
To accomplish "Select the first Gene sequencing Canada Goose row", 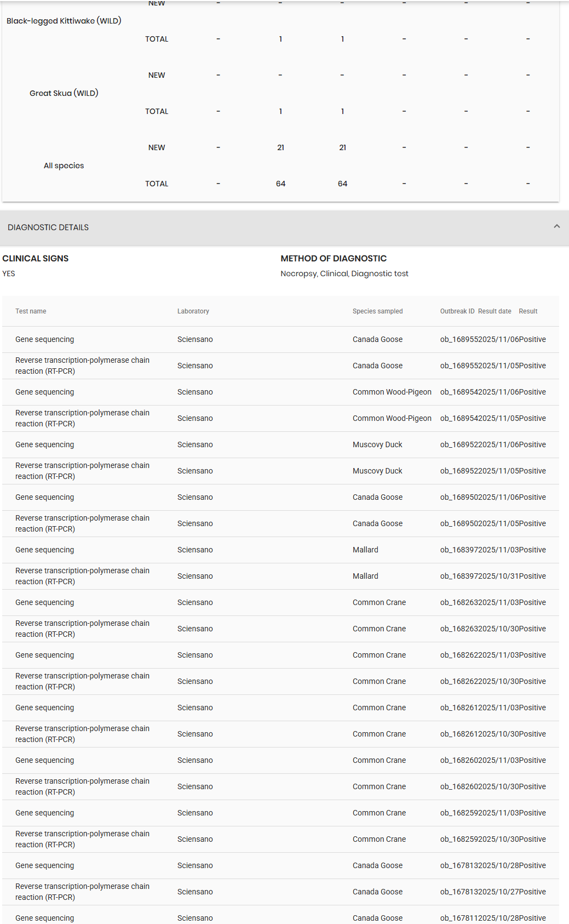I will [x=280, y=340].
